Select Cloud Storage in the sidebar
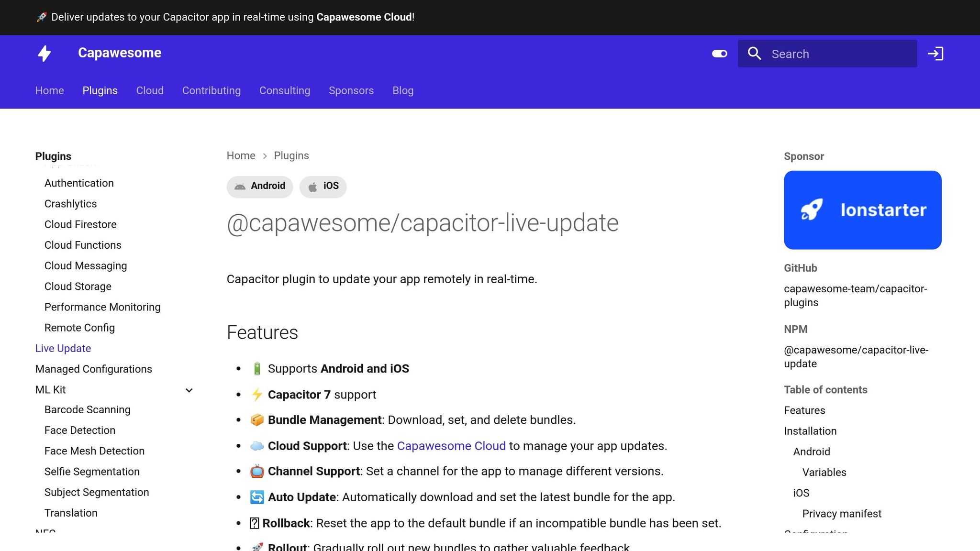The width and height of the screenshot is (980, 551). (78, 287)
